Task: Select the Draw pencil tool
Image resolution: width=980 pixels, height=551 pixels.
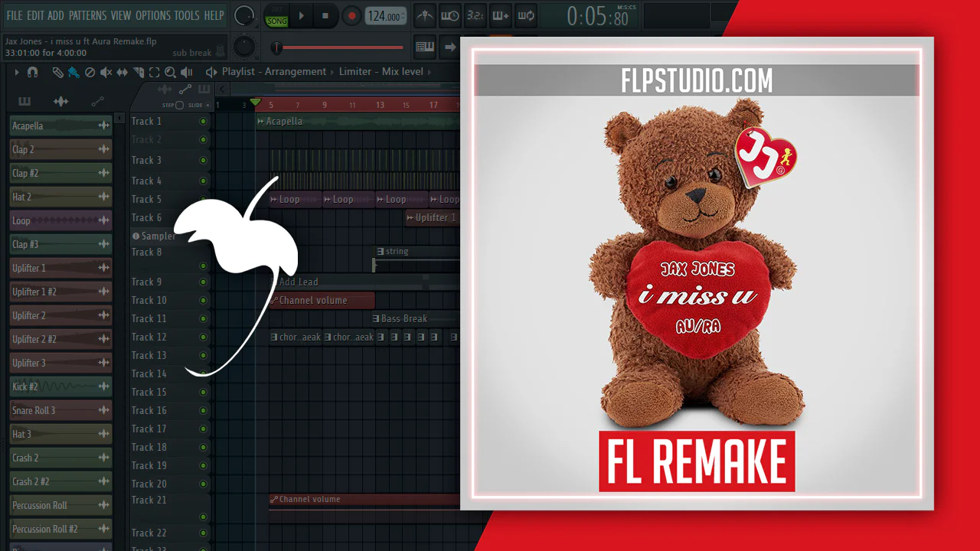Action: (57, 72)
